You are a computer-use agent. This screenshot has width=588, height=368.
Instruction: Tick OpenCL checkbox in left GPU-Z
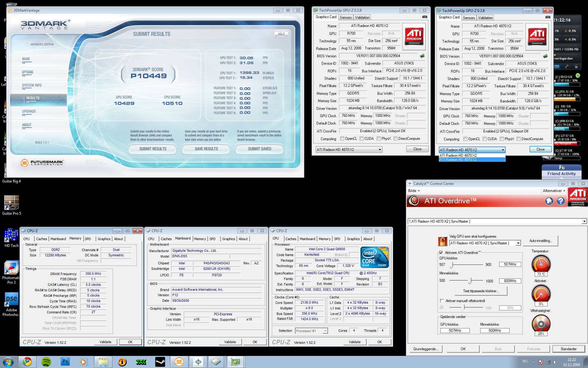pos(342,139)
